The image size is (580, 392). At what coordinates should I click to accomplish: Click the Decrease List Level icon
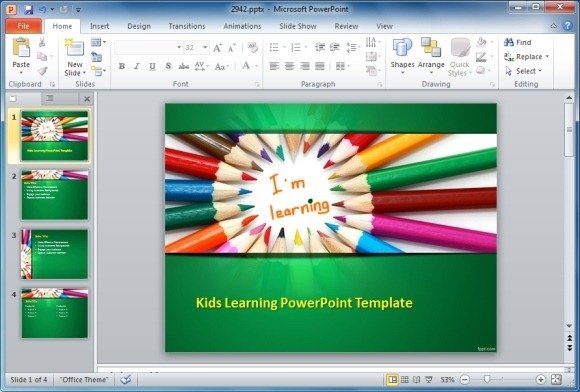(320, 47)
